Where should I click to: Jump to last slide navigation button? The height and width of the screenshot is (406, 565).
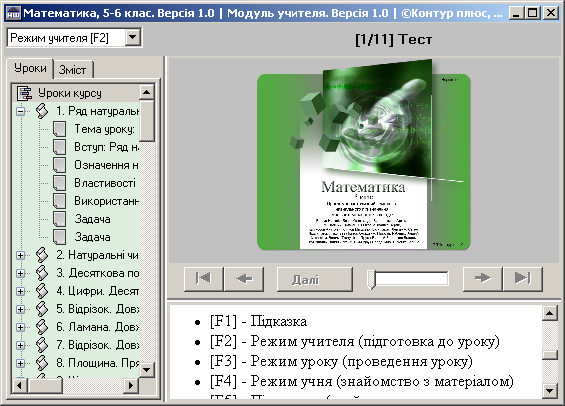[522, 279]
